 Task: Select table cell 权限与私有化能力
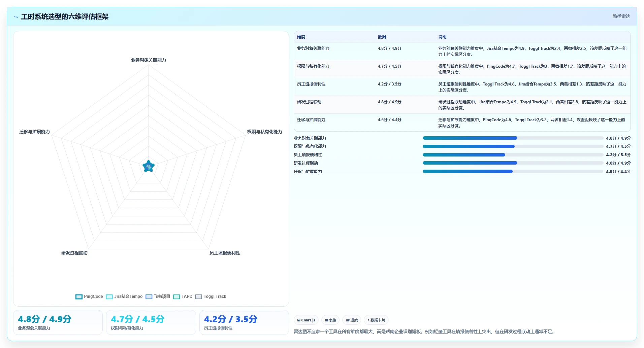(x=313, y=66)
